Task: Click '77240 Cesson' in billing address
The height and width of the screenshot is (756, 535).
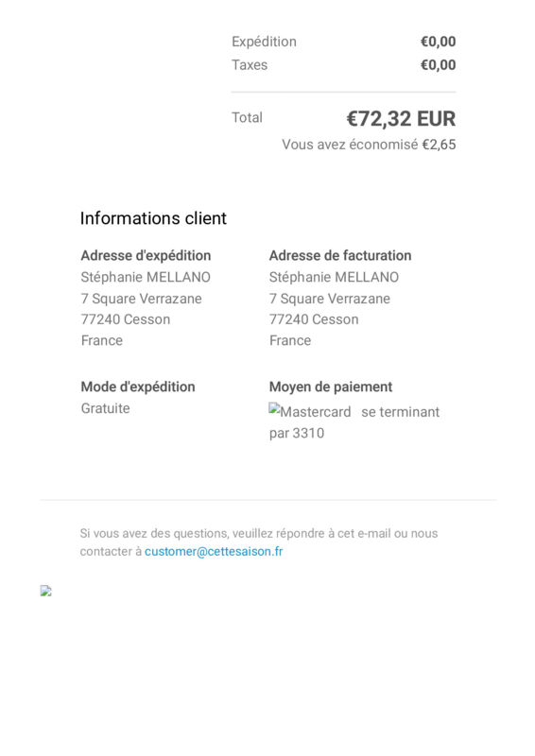Action: pos(314,319)
